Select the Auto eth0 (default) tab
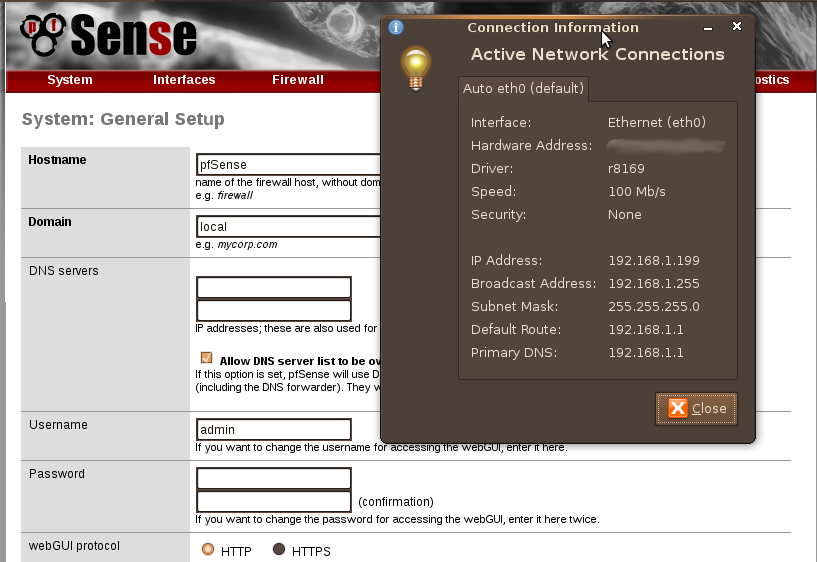 click(x=523, y=88)
